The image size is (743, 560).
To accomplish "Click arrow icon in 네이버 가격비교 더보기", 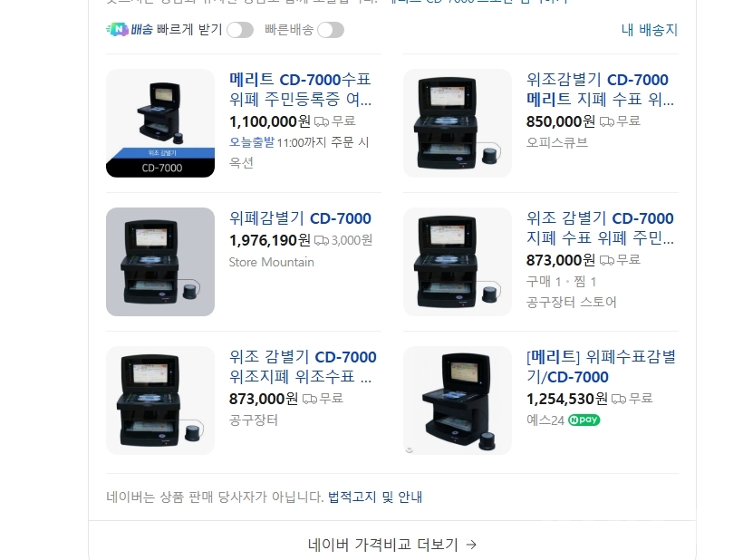I will tap(470, 545).
